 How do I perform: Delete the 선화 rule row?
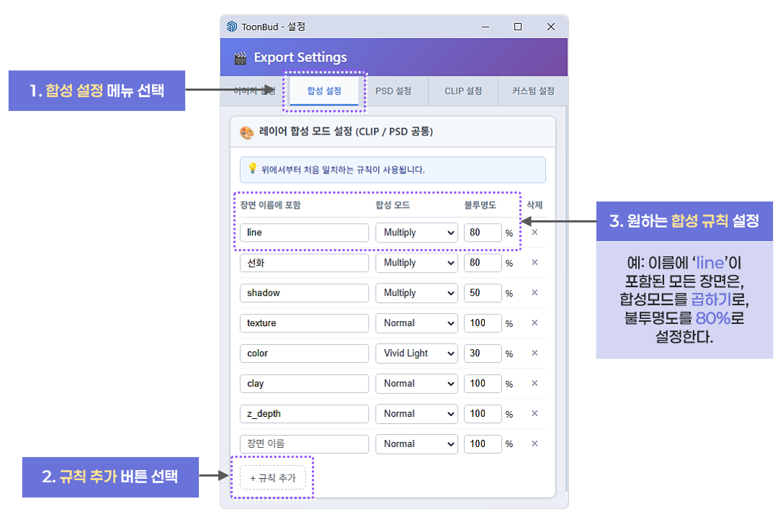[x=534, y=263]
